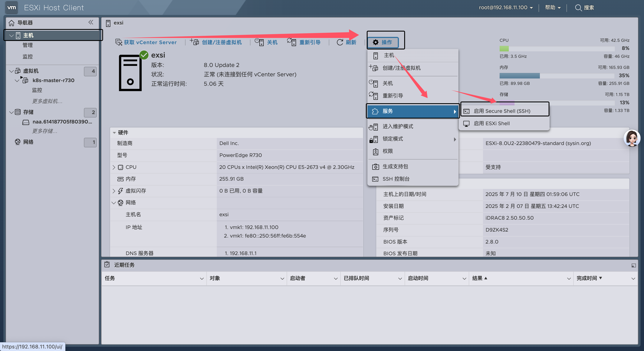
Task: Click the exsi host tab icon
Action: pos(108,23)
